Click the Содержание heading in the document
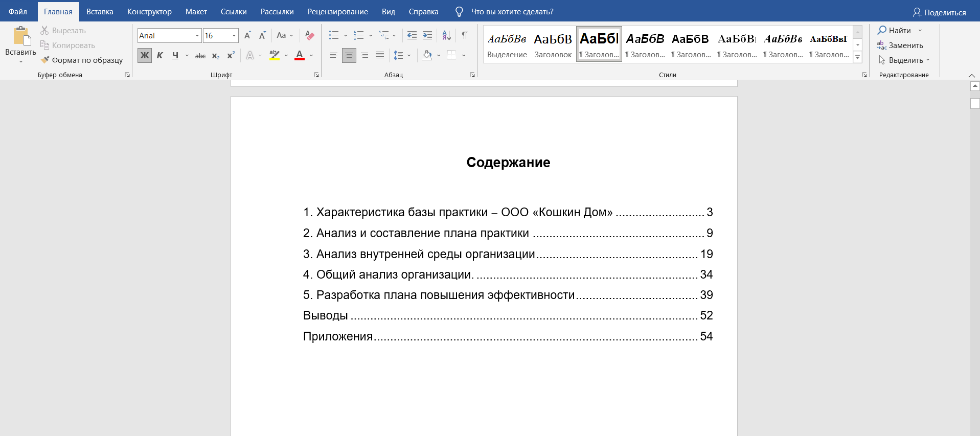Image resolution: width=980 pixels, height=436 pixels. point(508,163)
